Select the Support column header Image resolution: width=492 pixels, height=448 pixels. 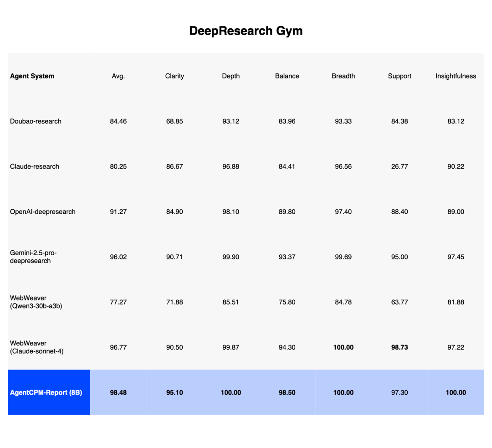pos(400,76)
